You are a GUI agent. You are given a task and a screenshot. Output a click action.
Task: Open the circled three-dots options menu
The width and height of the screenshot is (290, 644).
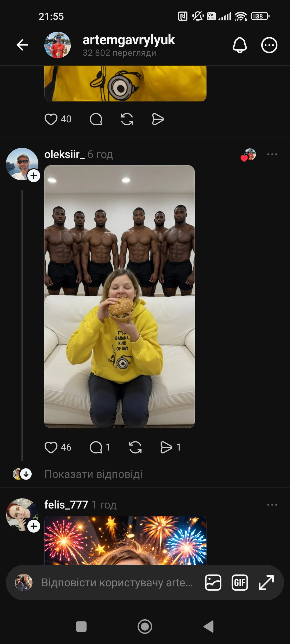click(x=269, y=45)
